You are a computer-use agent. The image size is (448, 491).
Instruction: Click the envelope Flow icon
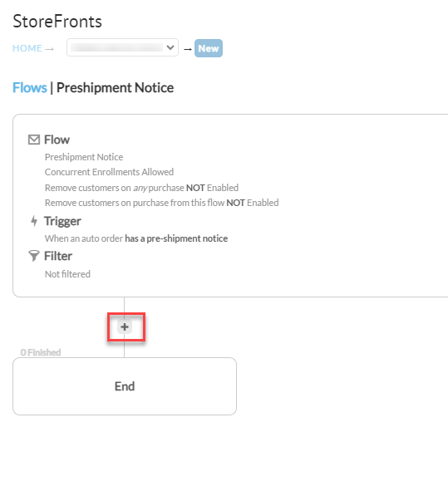coord(34,140)
